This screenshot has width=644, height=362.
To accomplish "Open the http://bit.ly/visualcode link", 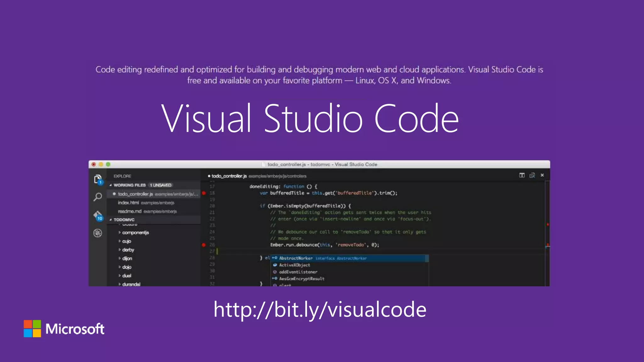I will tap(320, 310).
